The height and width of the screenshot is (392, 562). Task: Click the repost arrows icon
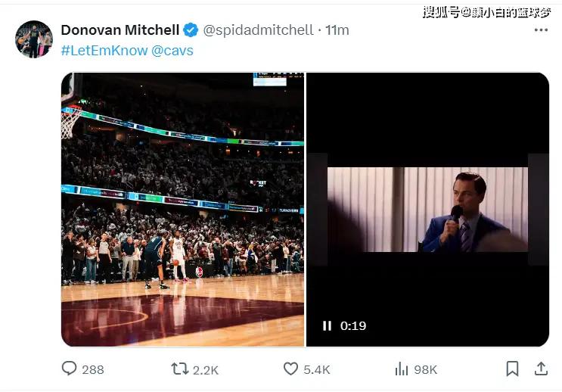click(179, 369)
